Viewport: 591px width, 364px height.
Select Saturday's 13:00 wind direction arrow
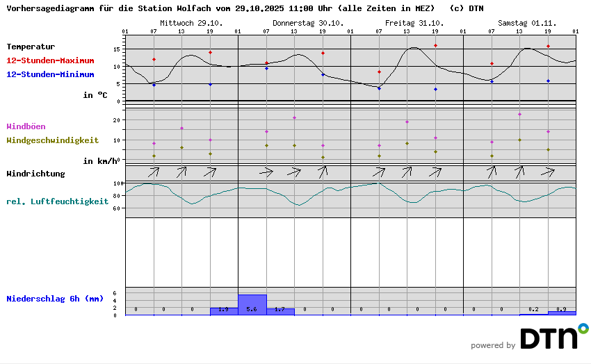coord(519,171)
